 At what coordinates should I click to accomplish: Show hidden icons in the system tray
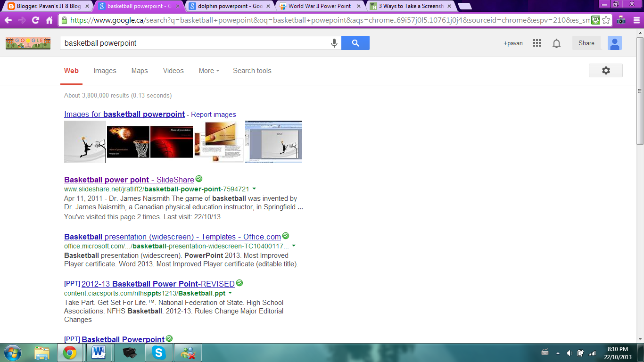coord(558,353)
